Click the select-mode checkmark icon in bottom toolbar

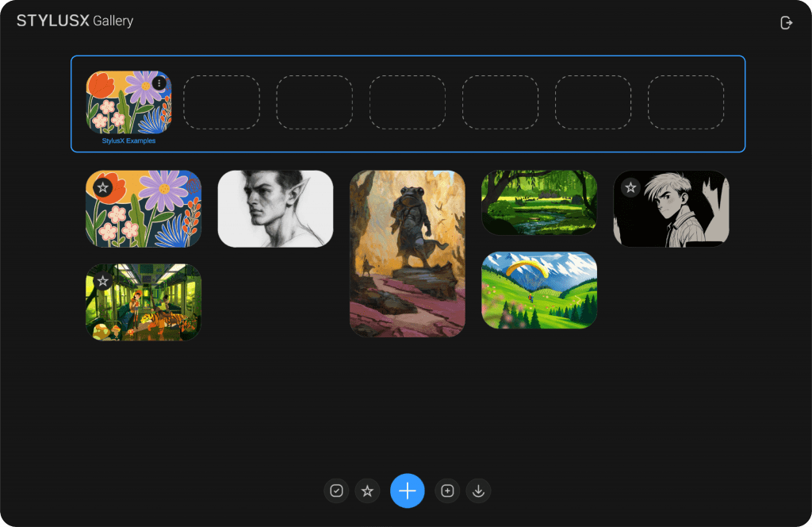(x=336, y=490)
